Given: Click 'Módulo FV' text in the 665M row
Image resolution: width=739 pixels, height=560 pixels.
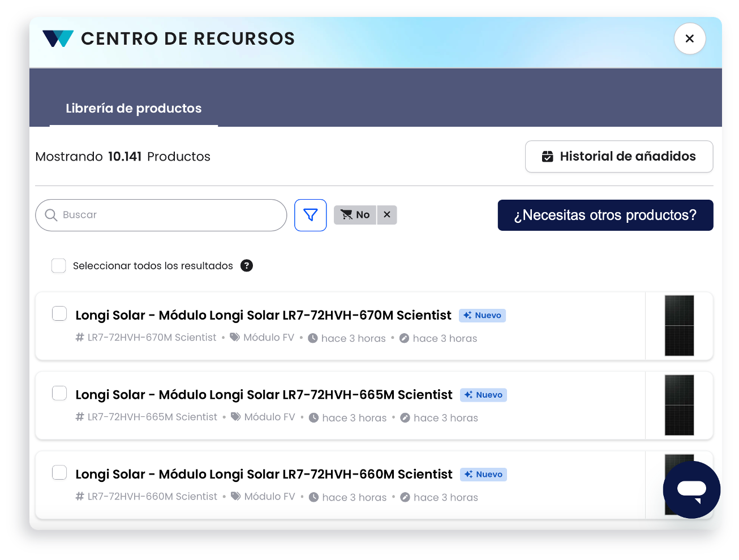Looking at the screenshot, I should [x=270, y=417].
